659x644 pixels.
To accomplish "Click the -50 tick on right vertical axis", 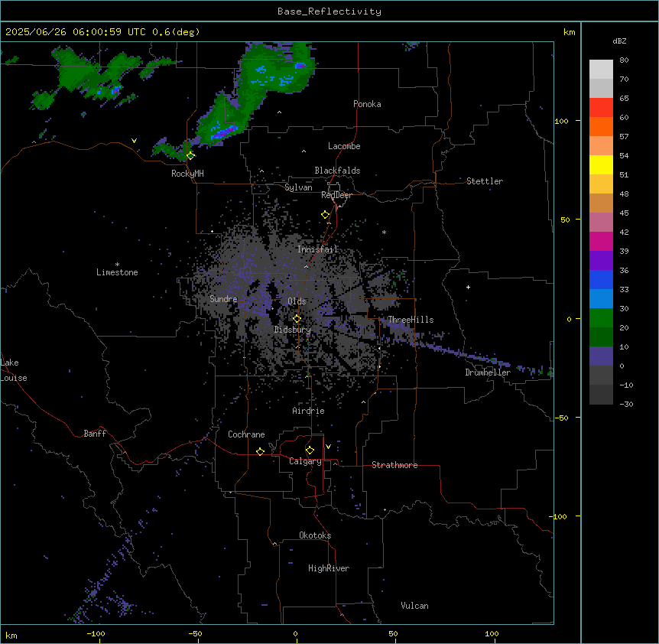I will click(x=561, y=418).
